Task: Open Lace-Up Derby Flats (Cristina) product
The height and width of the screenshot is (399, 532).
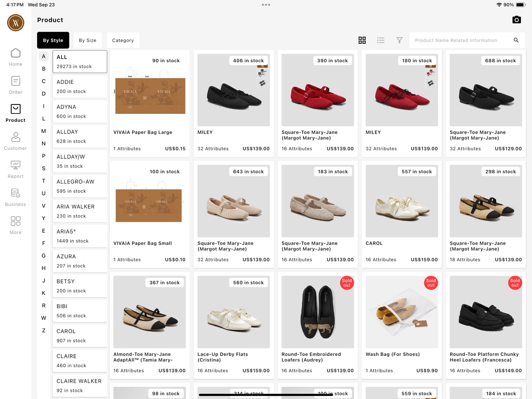Action: [234, 326]
